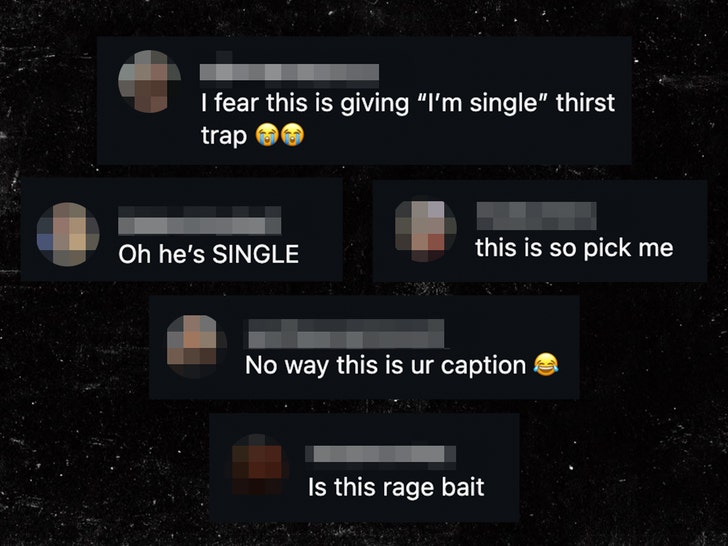This screenshot has width=728, height=546.
Task: Select the "No way this is ur caption" text
Action: [385, 365]
